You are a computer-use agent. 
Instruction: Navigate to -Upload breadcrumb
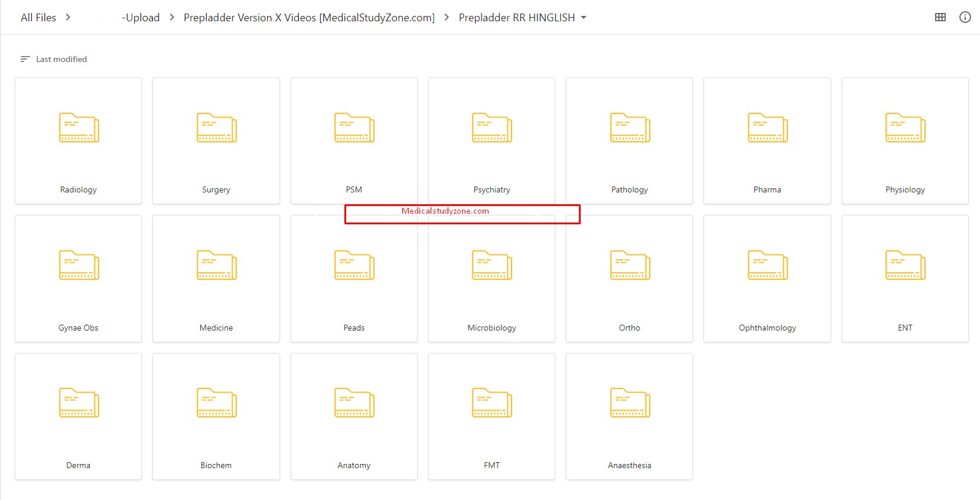tap(141, 18)
